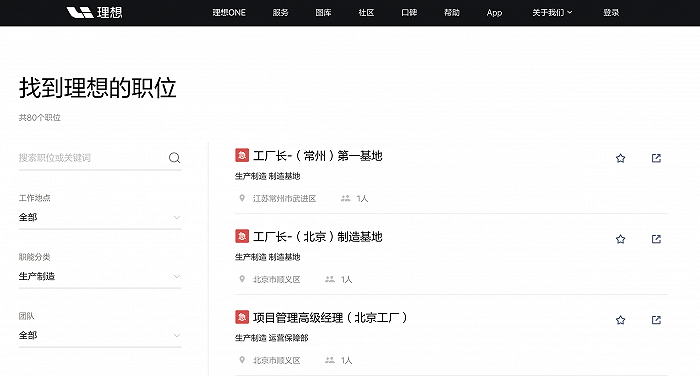Open 图库 in the navigation bar
This screenshot has width=700, height=376.
pyautogui.click(x=323, y=13)
